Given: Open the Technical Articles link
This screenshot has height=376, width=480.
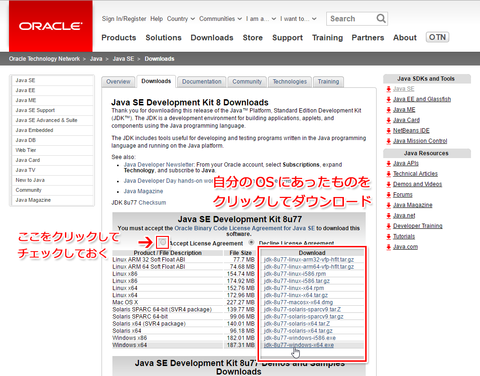Looking at the screenshot, I should [x=415, y=174].
